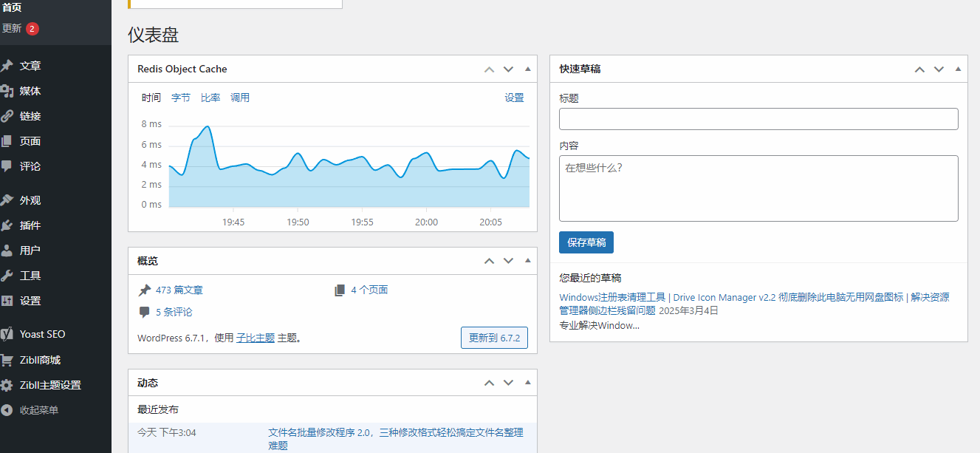The height and width of the screenshot is (453, 980).
Task: Toggle visibility of the Redis Object Cache widget
Action: (527, 69)
